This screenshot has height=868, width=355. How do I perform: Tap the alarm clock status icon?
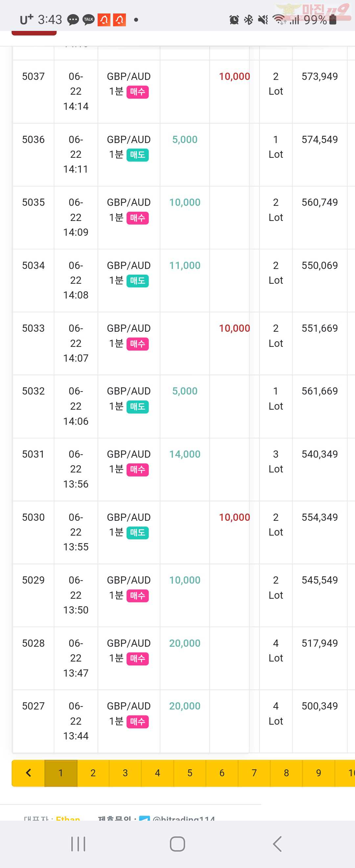(234, 20)
